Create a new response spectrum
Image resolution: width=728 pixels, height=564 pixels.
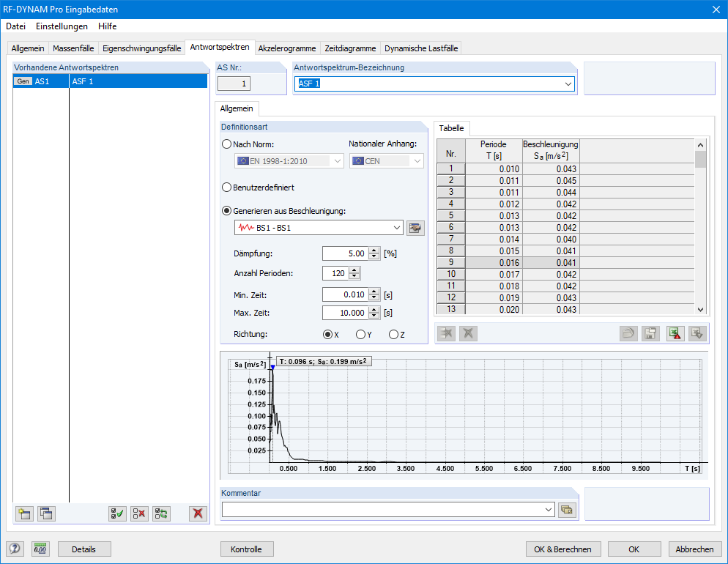(24, 513)
